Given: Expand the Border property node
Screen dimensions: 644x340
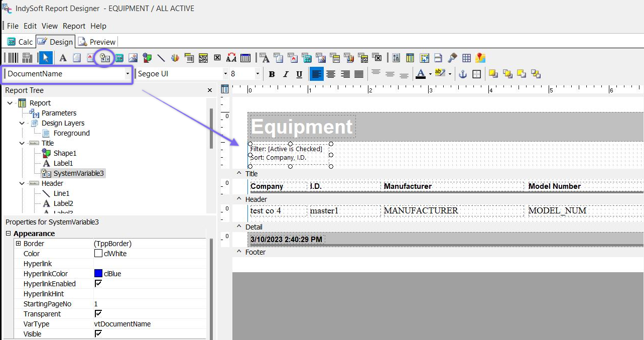Looking at the screenshot, I should [19, 244].
